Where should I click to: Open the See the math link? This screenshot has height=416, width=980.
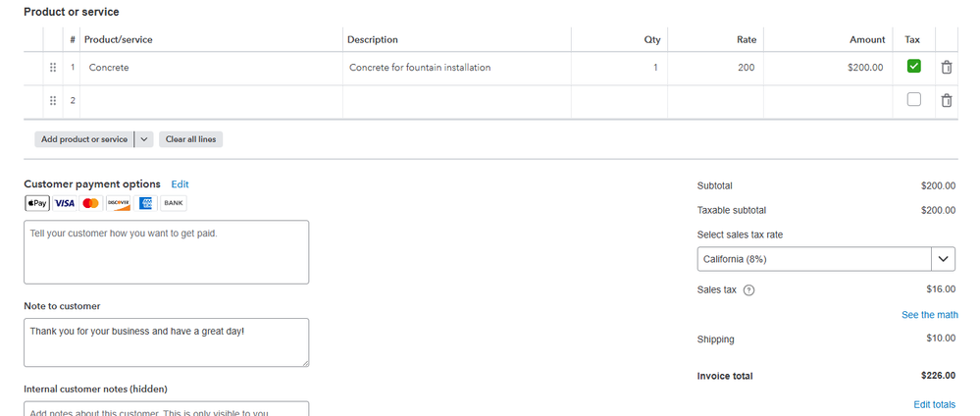click(929, 315)
